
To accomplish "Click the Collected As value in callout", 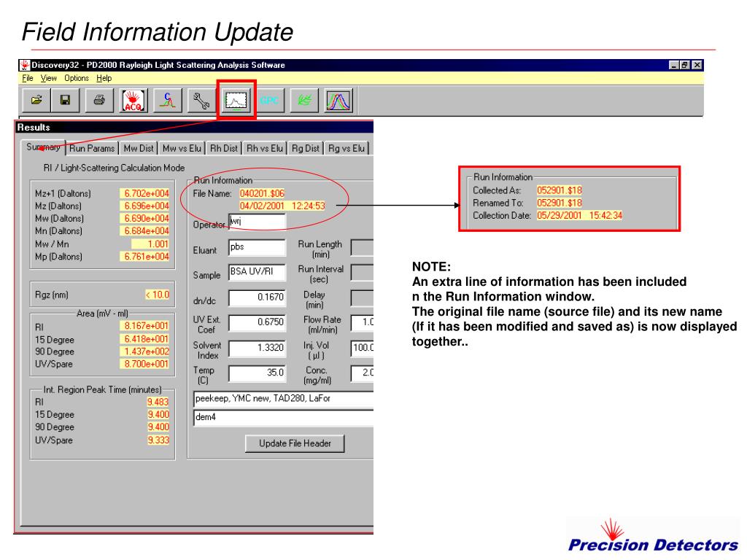I will pyautogui.click(x=560, y=190).
